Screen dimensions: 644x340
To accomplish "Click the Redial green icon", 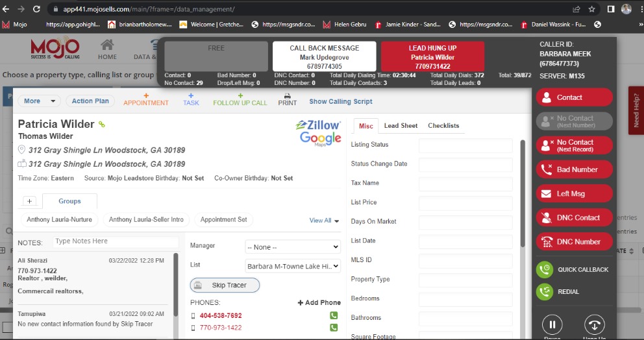I will pos(545,292).
